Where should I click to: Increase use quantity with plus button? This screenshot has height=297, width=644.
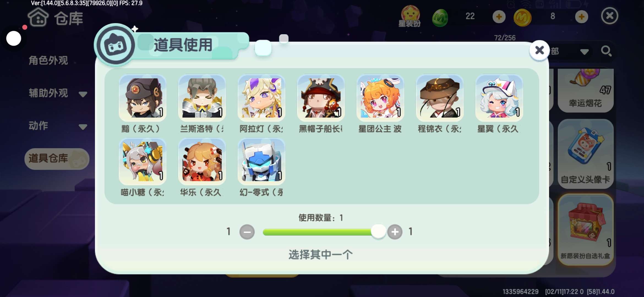(x=395, y=232)
